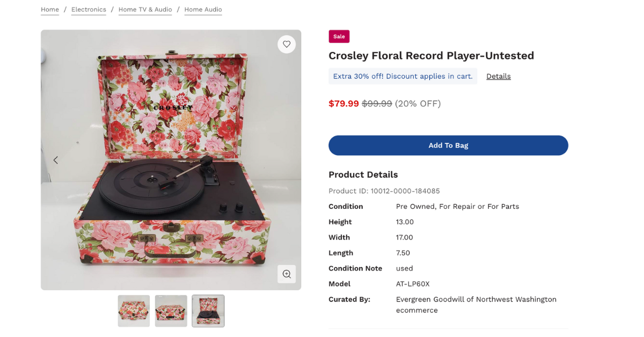Select the second product thumbnail
The image size is (644, 337).
tap(171, 311)
